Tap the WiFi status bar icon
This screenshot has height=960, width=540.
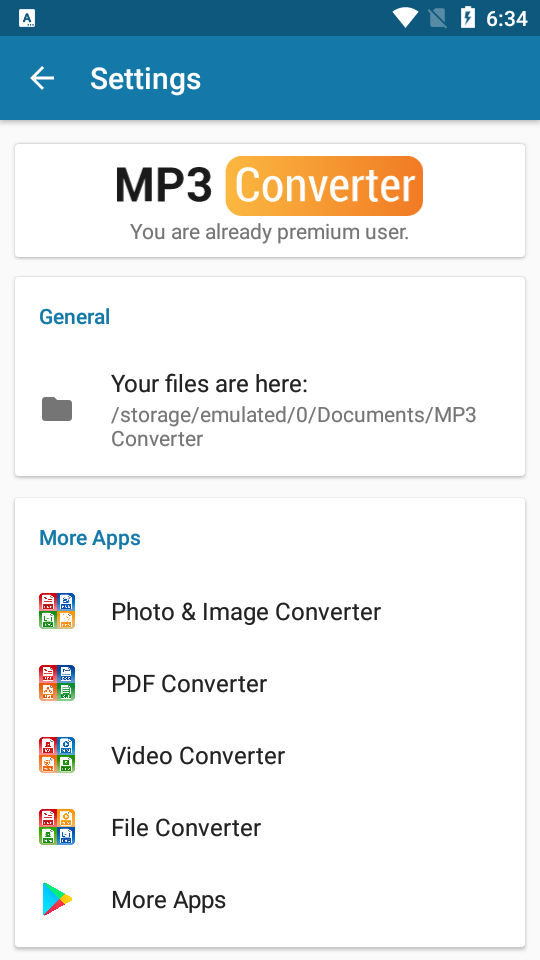pos(405,18)
